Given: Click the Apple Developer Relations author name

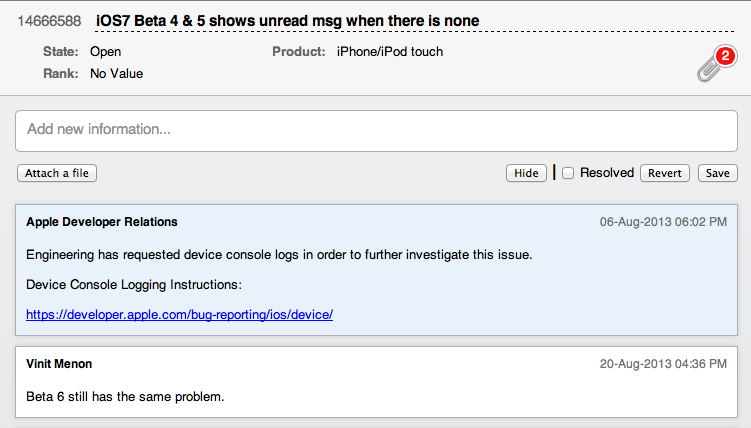Looking at the screenshot, I should click(x=102, y=222).
